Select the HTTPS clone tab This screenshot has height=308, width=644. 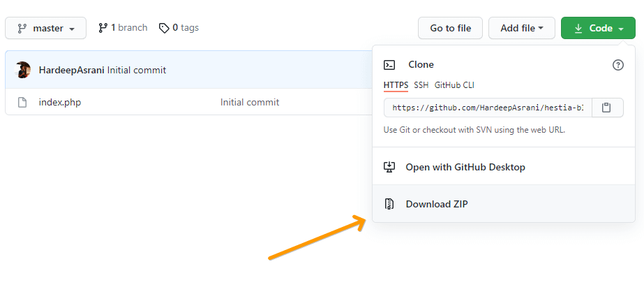pyautogui.click(x=396, y=85)
